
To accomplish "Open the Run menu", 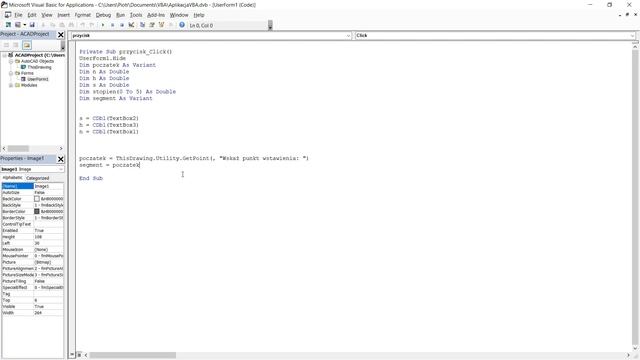I will click(x=120, y=15).
